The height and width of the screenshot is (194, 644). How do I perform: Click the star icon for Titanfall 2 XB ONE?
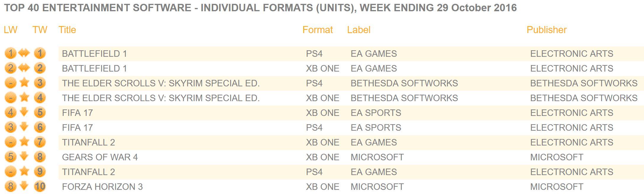coord(25,142)
